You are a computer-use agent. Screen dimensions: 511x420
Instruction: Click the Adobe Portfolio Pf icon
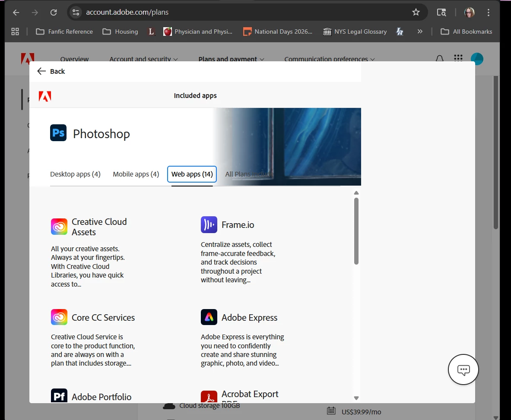coord(59,395)
